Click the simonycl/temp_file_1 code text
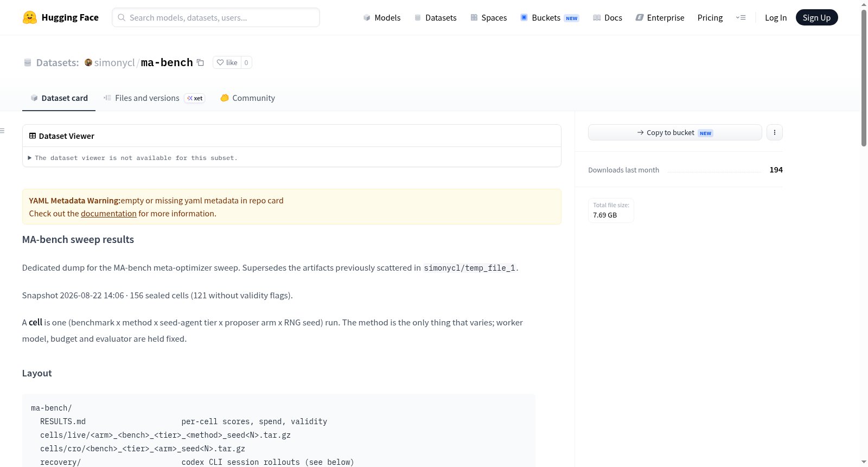 point(470,268)
